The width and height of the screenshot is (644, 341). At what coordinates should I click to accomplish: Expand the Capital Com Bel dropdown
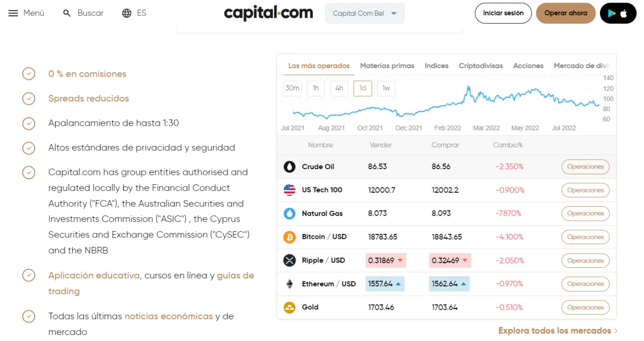tap(365, 14)
